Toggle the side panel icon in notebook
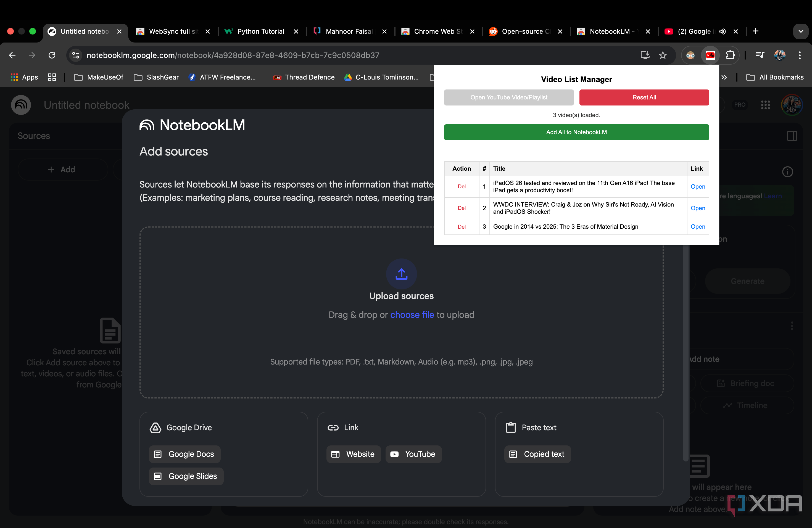The height and width of the screenshot is (528, 812). tap(792, 136)
